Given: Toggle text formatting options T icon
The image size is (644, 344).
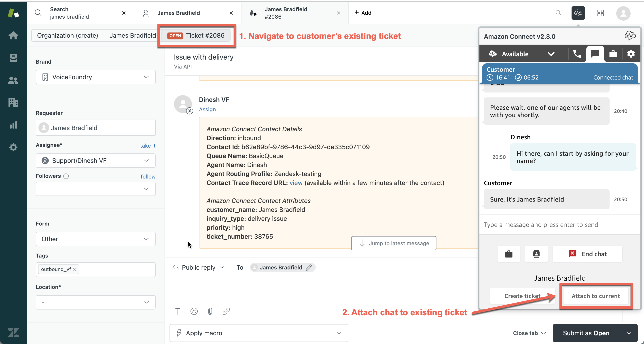Looking at the screenshot, I should (178, 311).
